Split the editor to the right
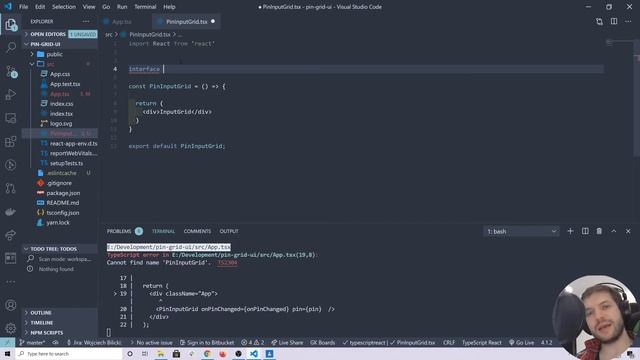This screenshot has height=360, width=640. point(614,21)
